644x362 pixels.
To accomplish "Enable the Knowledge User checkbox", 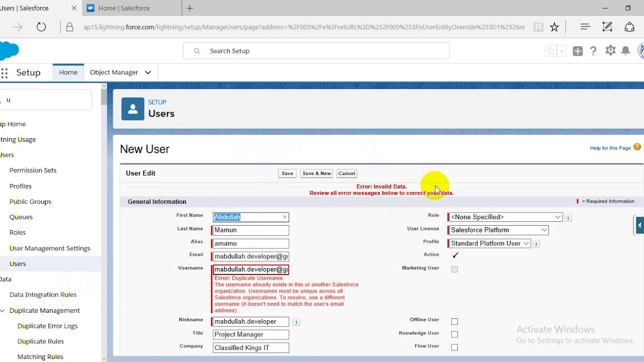I will [x=455, y=334].
